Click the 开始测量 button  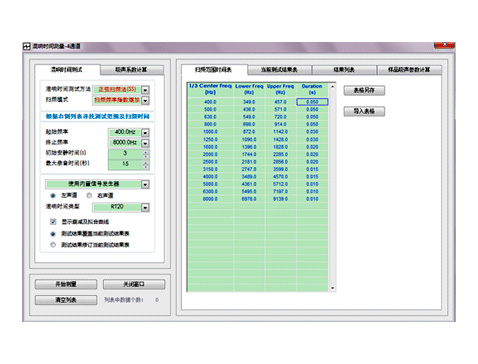click(x=66, y=284)
